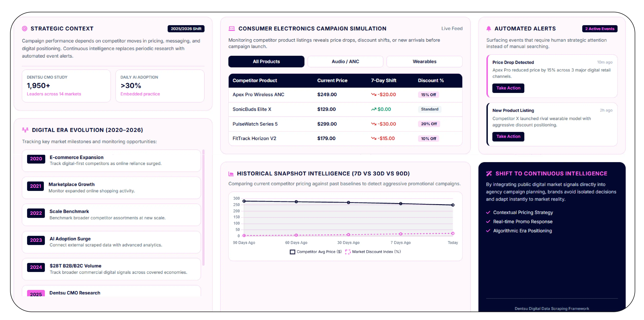644x320 pixels.
Task: Click the 15% Off discount badge
Action: pos(428,95)
